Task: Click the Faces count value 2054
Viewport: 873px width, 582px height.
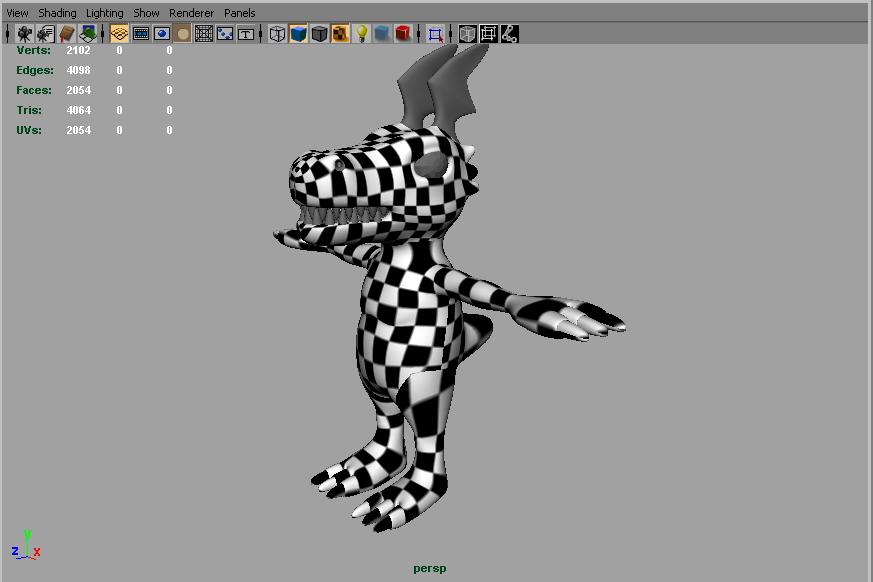Action: point(79,90)
